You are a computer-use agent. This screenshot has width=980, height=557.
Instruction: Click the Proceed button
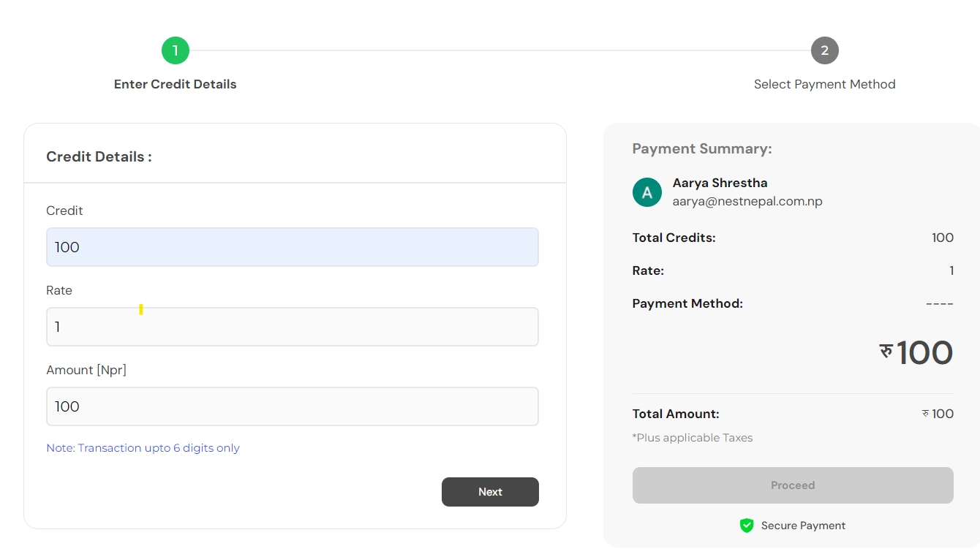(x=793, y=485)
